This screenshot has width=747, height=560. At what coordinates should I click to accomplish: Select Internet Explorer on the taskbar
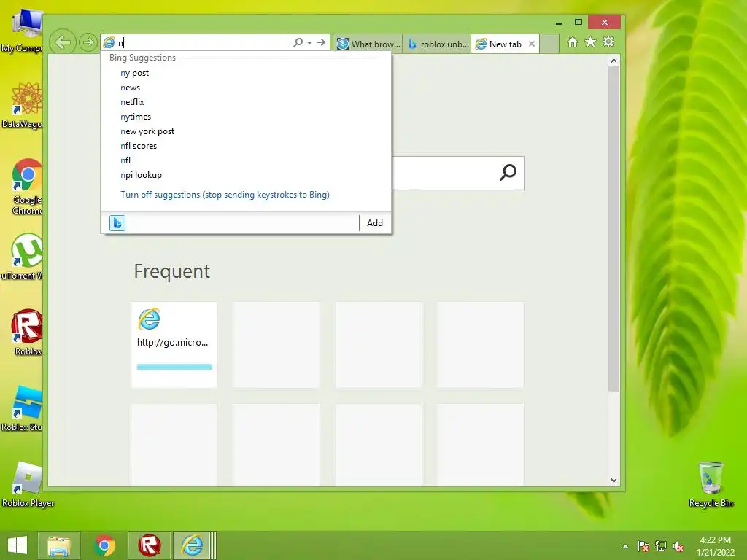coord(193,545)
